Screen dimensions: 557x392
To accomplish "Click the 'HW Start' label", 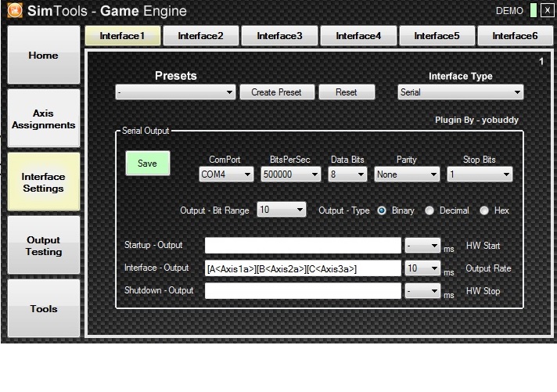I will (x=483, y=246).
